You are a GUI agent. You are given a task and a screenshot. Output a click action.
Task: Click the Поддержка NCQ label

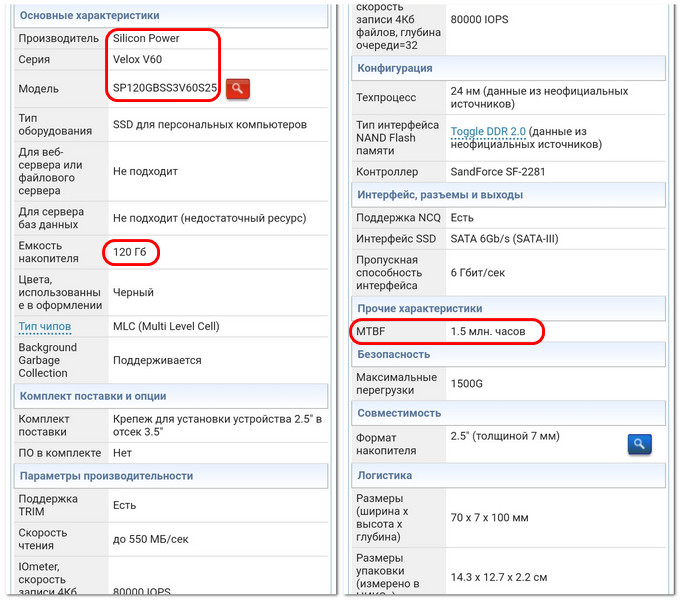398,218
